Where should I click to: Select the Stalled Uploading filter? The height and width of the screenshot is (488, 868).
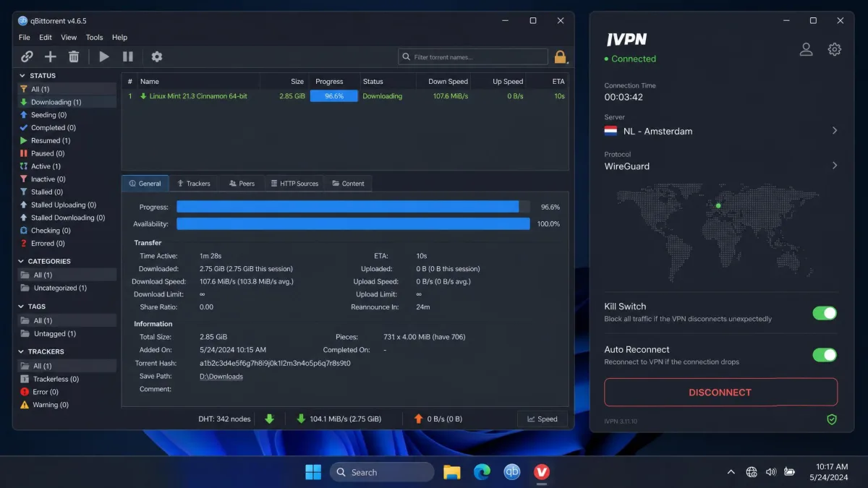click(x=67, y=205)
